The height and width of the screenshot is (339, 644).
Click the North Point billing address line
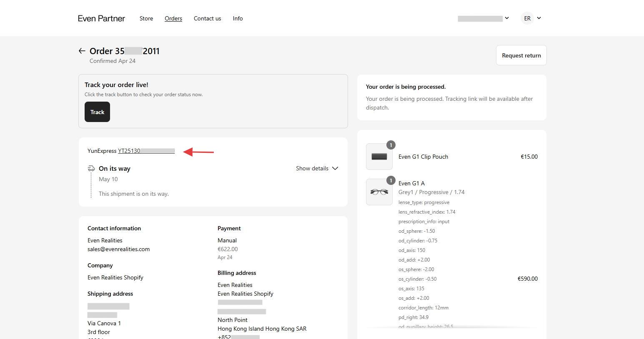click(x=233, y=320)
